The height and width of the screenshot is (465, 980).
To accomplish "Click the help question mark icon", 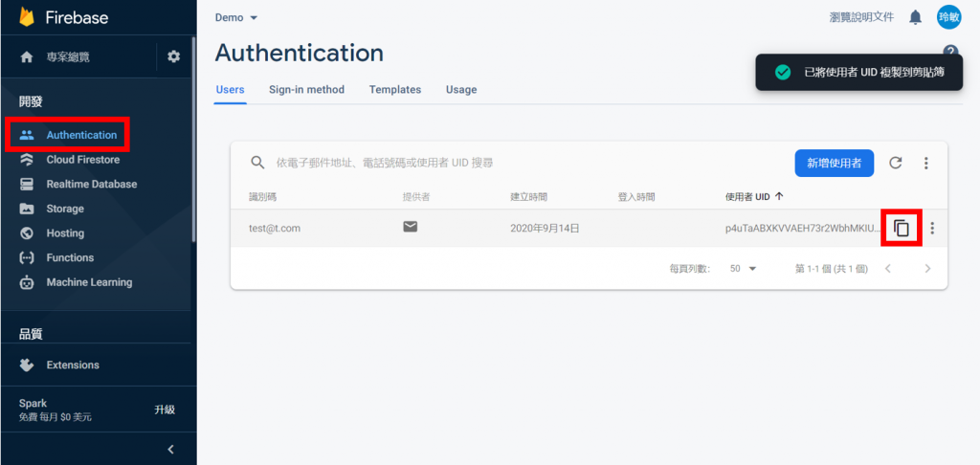I will [x=950, y=52].
